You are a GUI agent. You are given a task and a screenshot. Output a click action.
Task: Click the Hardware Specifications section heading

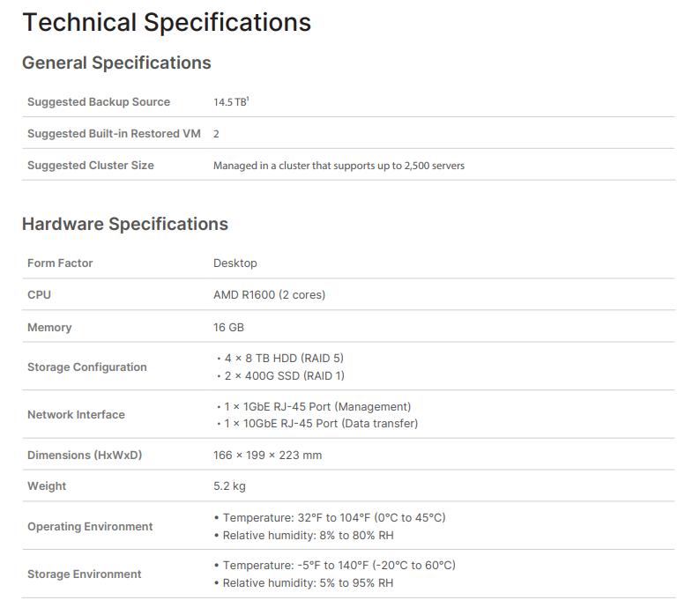click(x=124, y=224)
